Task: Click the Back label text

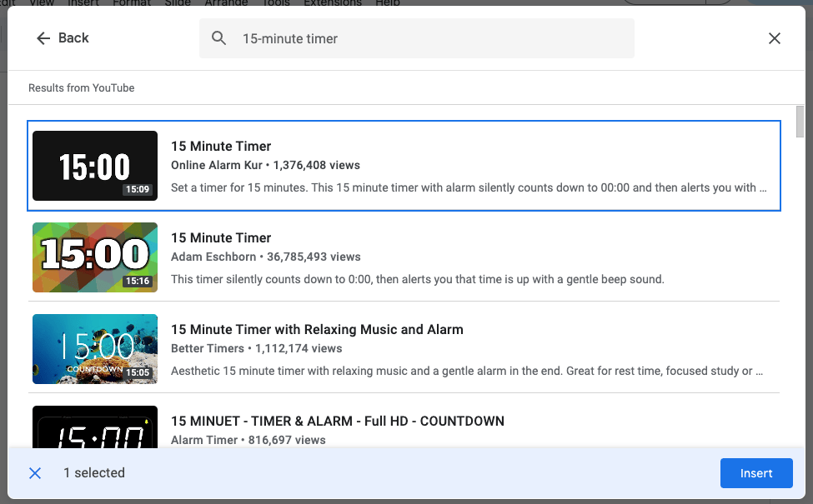Action: (73, 37)
